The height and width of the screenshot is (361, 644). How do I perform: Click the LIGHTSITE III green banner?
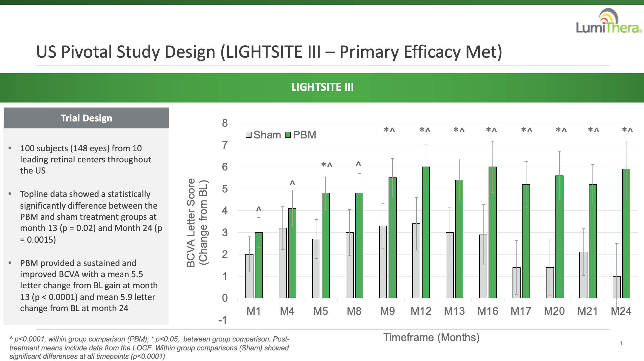pyautogui.click(x=322, y=87)
